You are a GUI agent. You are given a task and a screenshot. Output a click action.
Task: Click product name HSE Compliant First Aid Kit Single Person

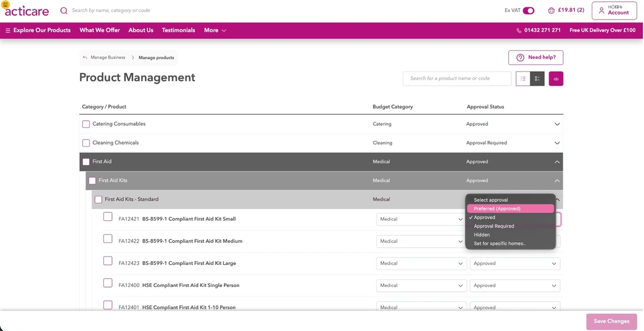[191, 285]
